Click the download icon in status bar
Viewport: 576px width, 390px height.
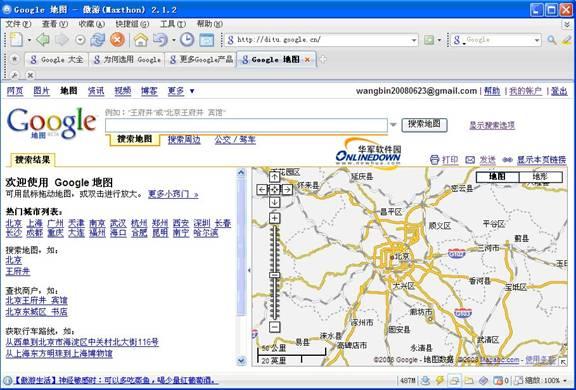click(x=425, y=380)
